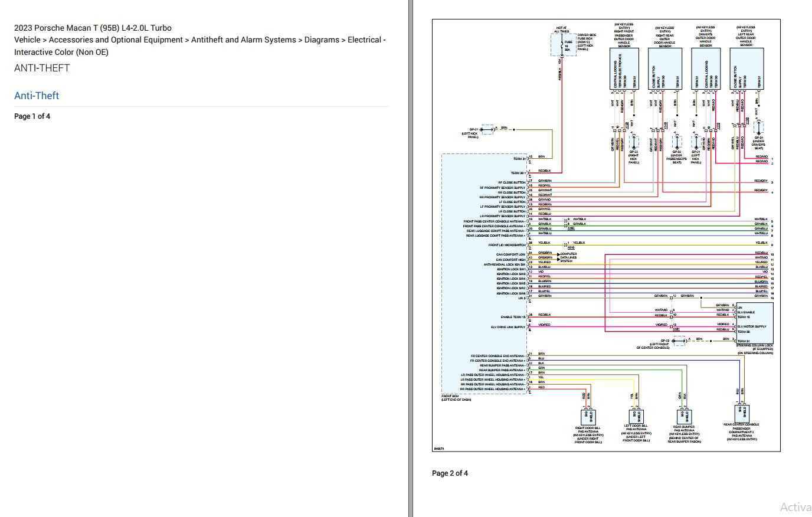Click the "DRIVER SIDE FUSE BOX" label

[x=587, y=37]
